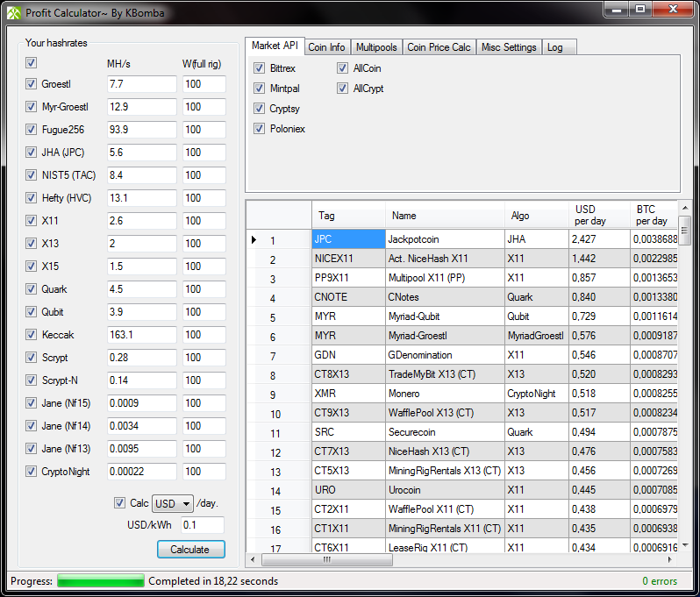Maximize the Profit Calculator window
700x597 pixels.
coord(640,10)
